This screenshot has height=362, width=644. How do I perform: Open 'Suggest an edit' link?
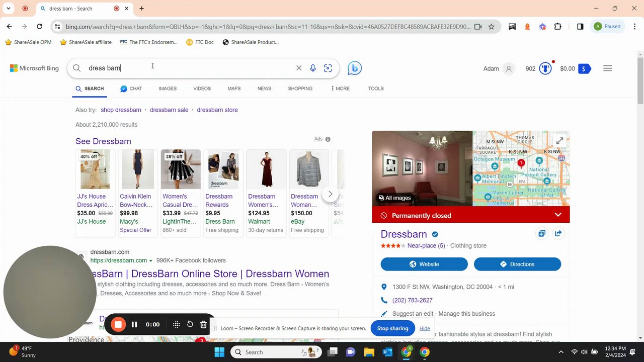413,314
